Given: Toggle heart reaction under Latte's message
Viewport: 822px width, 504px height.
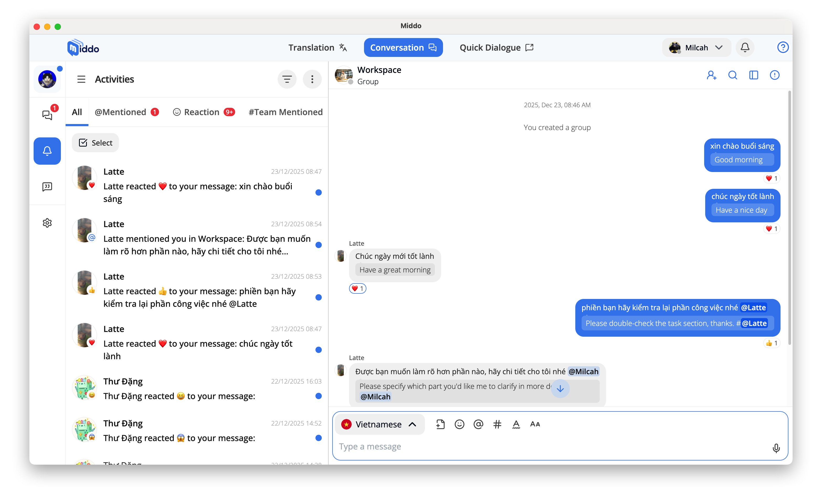Looking at the screenshot, I should [x=357, y=288].
